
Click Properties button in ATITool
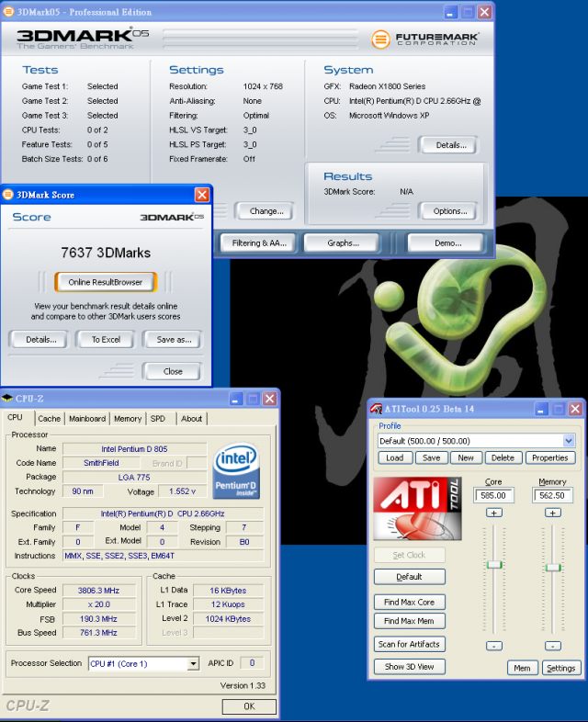pos(550,457)
